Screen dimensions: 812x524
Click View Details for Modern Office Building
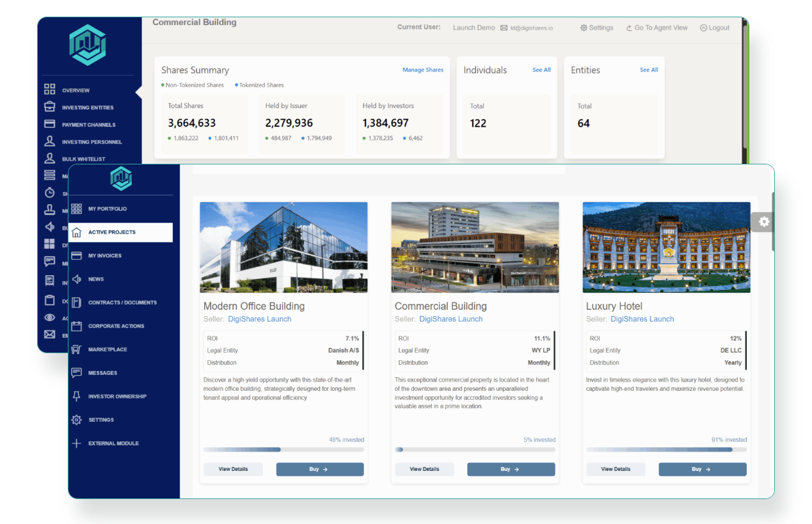(x=233, y=469)
